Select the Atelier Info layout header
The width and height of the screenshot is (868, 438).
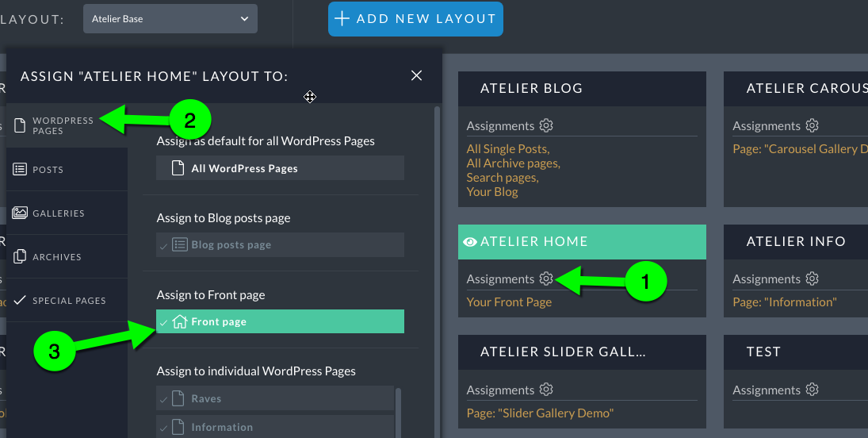click(x=796, y=242)
